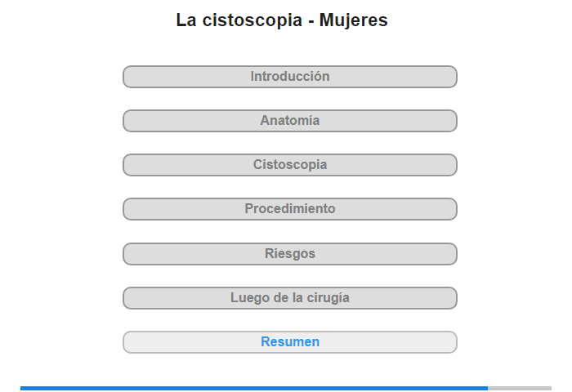Go to the Anatomía section

coord(289,121)
